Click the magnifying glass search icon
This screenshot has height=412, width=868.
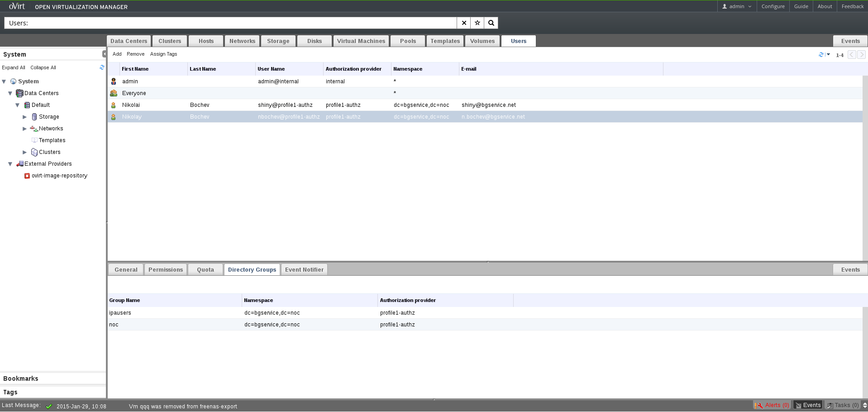491,23
